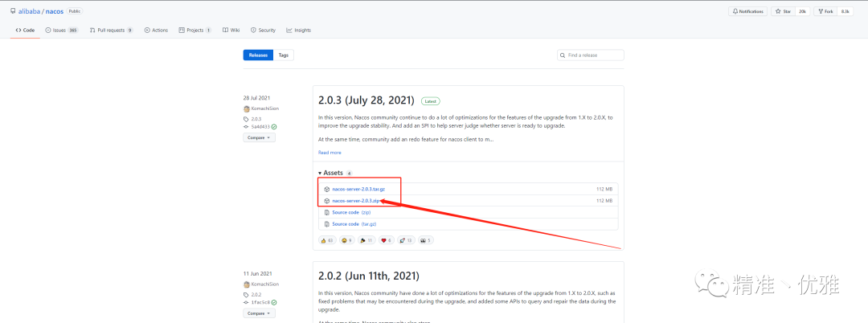Download Source code (zip)
This screenshot has height=323, width=868.
[351, 212]
